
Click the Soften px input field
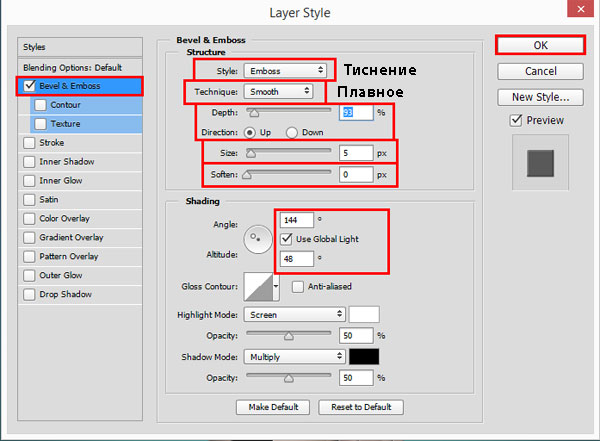356,175
